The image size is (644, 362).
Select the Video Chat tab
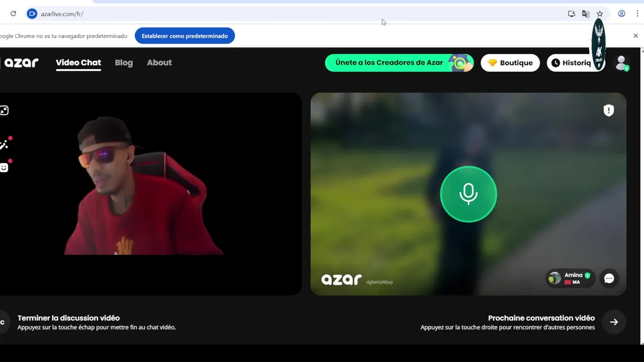[78, 63]
